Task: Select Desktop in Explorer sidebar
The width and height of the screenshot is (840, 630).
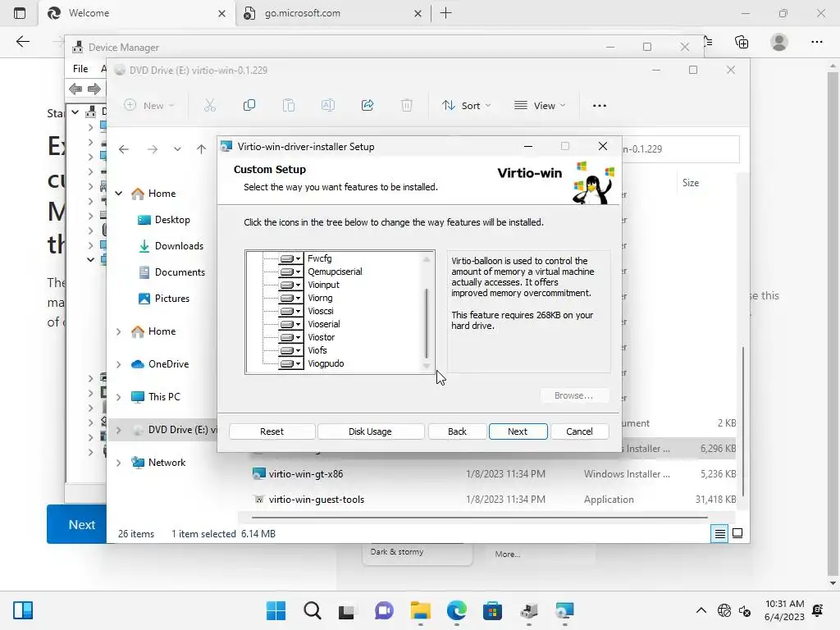Action: coord(163,220)
